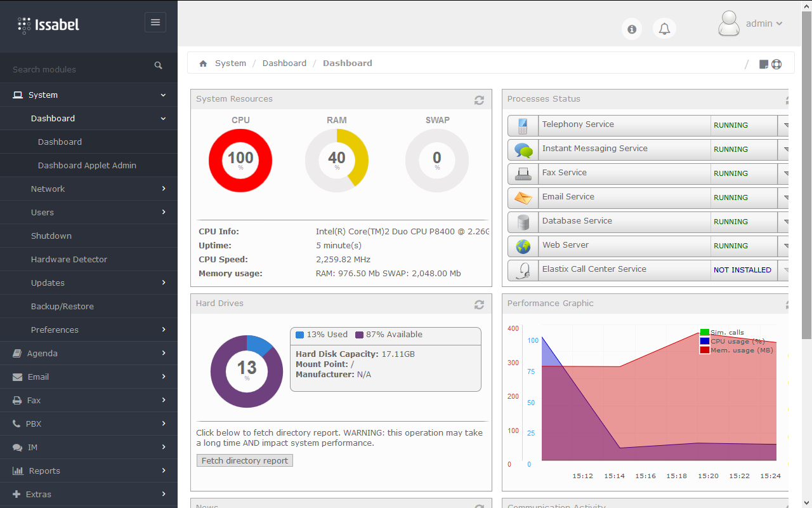Expand the Preferences submenu arrow

pyautogui.click(x=164, y=330)
